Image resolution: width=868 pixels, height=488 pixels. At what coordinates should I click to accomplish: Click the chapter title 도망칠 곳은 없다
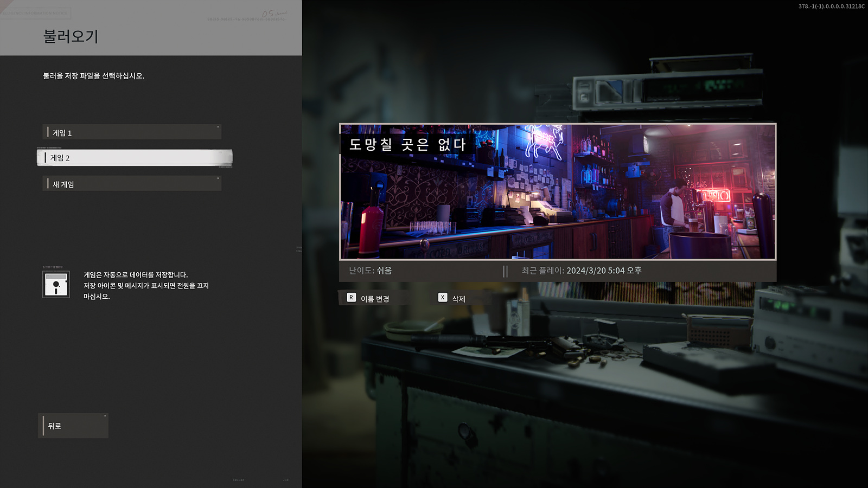pyautogui.click(x=407, y=144)
